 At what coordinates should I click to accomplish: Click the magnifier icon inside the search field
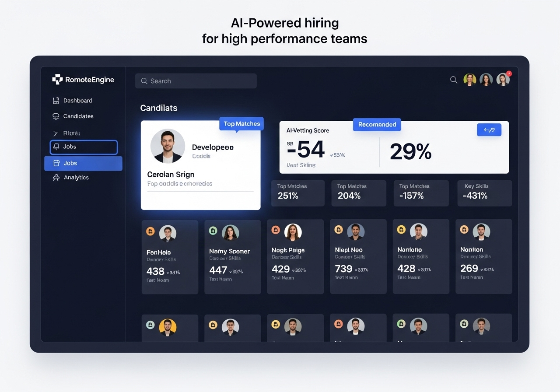(144, 80)
